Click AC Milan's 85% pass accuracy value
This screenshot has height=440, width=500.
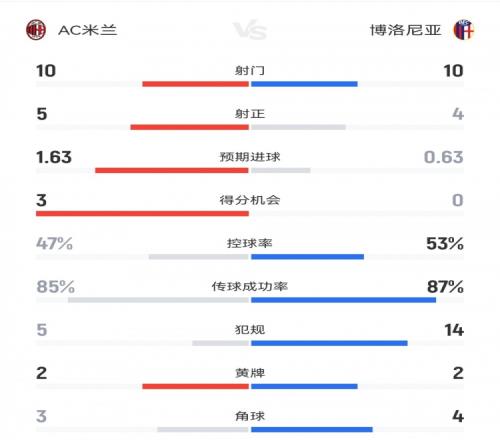tap(56, 287)
